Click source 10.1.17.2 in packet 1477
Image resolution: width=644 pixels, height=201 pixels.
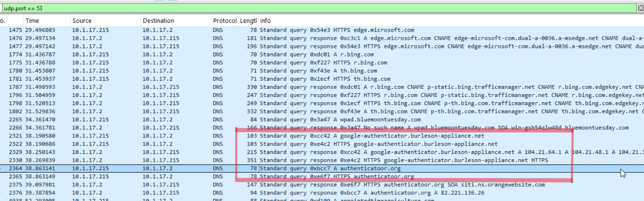point(87,46)
